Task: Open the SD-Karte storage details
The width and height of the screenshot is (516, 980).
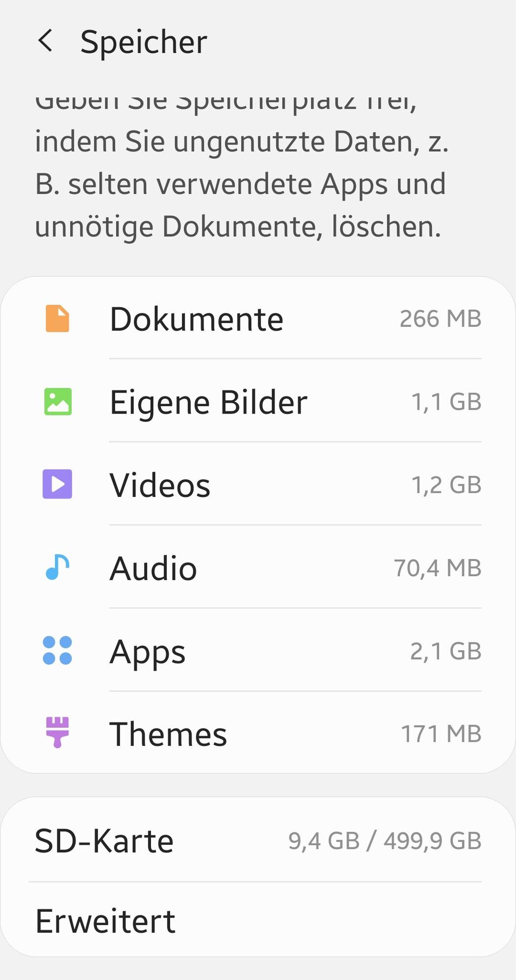Action: (258, 840)
